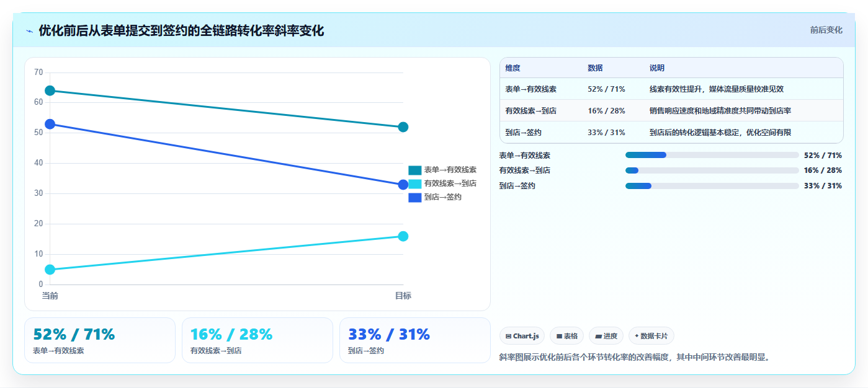The width and height of the screenshot is (868, 388).
Task: Select the 进度 tag
Action: pyautogui.click(x=606, y=336)
